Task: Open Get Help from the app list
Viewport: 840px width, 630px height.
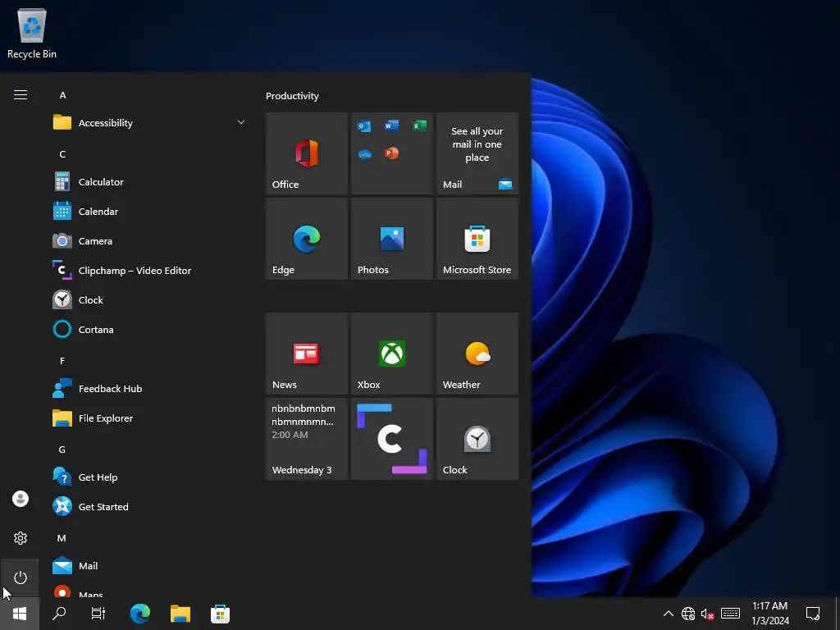Action: (x=150, y=477)
